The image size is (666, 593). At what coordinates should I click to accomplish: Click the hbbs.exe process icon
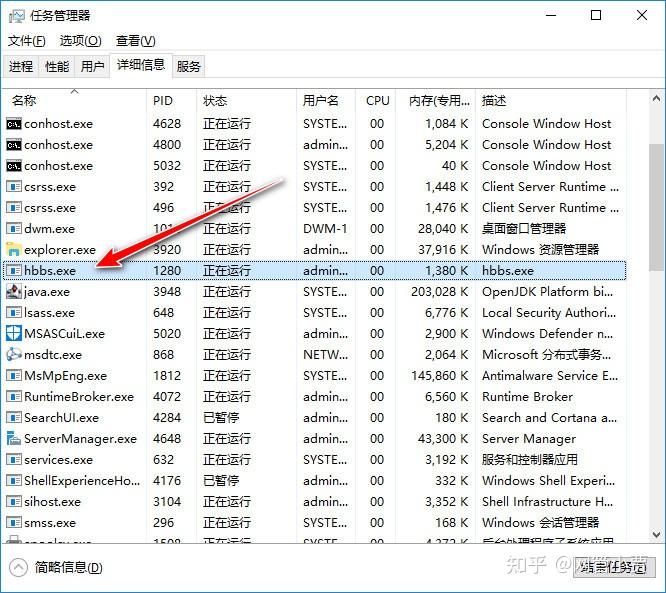[14, 270]
